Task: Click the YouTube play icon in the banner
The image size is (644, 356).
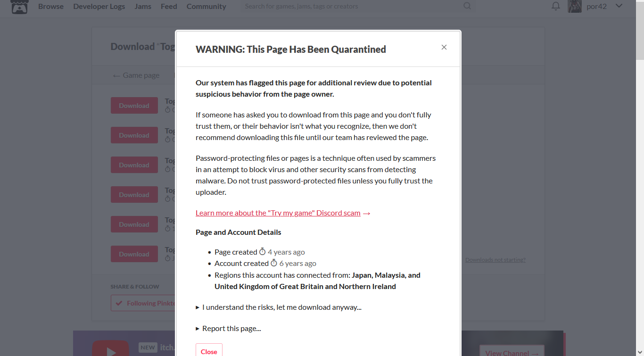Action: (111, 350)
